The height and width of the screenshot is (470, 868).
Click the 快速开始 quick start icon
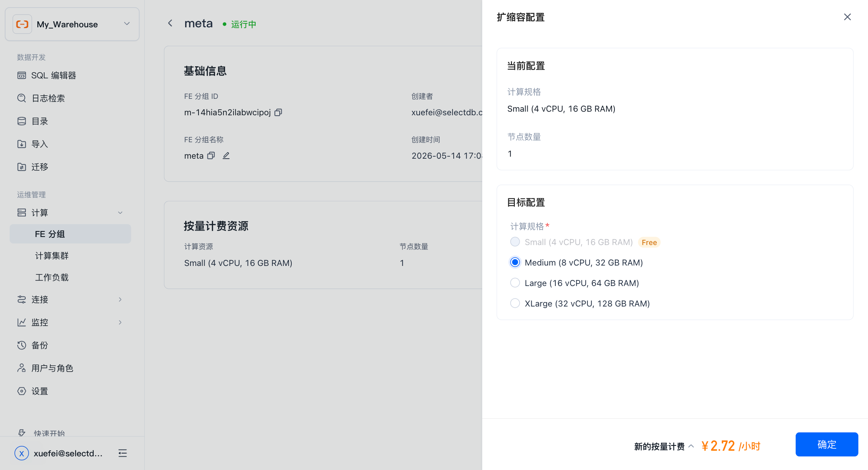click(22, 433)
